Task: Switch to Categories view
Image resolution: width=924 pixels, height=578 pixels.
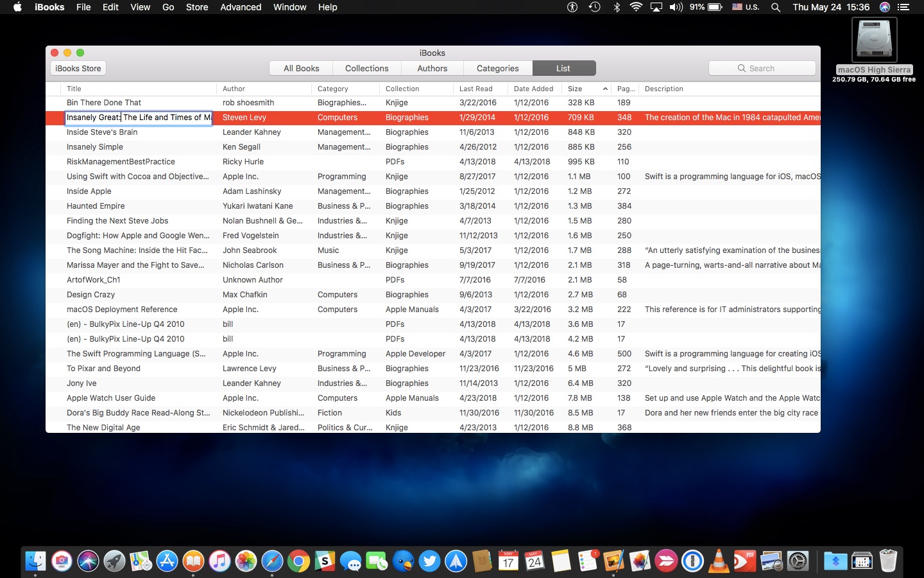Action: pyautogui.click(x=498, y=68)
